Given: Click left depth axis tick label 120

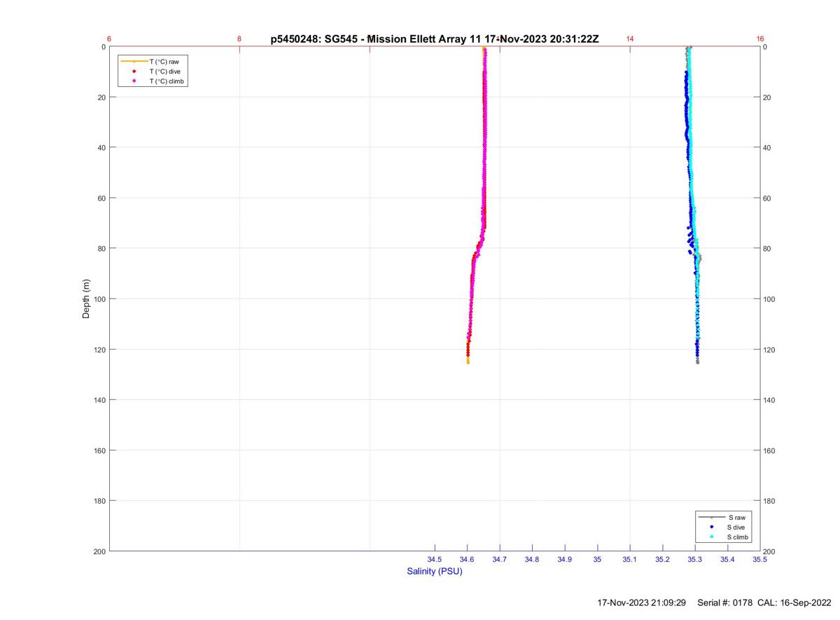Looking at the screenshot, I should coord(99,350).
